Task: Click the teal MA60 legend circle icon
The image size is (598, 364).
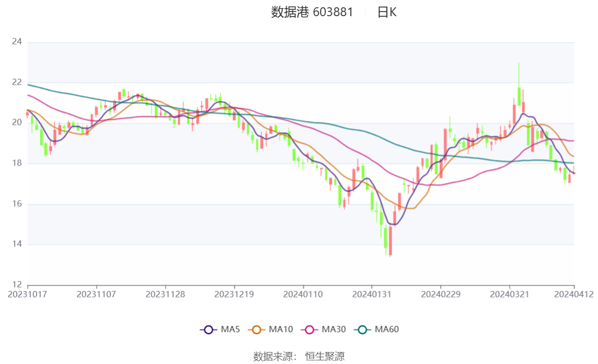Action: (x=363, y=330)
